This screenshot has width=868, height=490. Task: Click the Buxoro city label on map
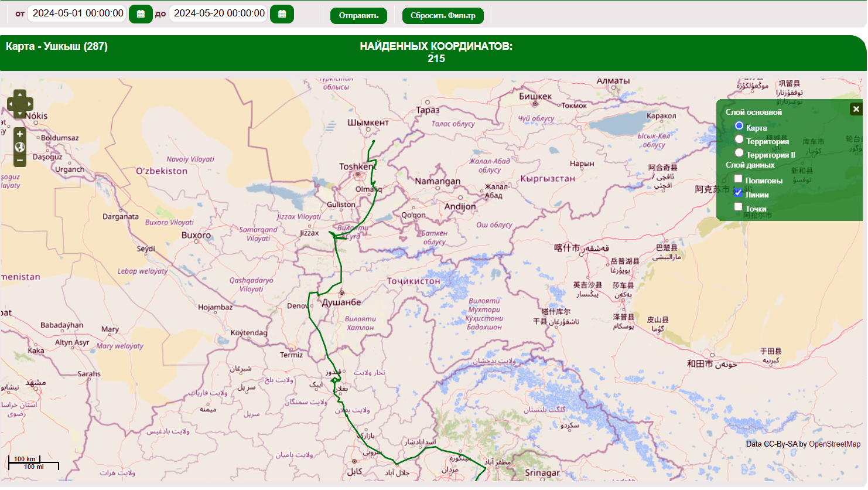pyautogui.click(x=196, y=235)
